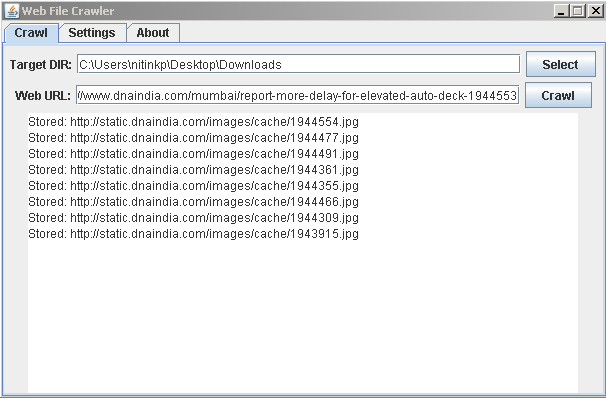Screen dimensions: 606x398
Task: Open the About tab
Action: pyautogui.click(x=153, y=33)
